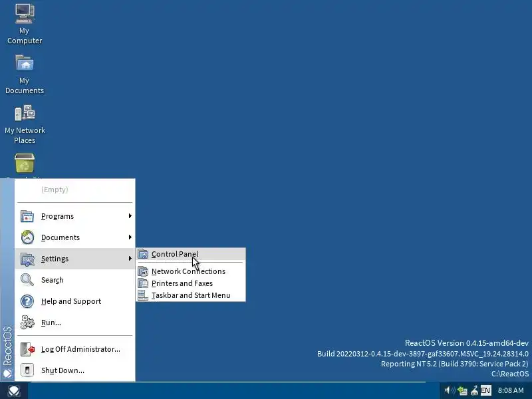This screenshot has height=399, width=532.
Task: Click the Taskbar and Start Menu icon
Action: click(143, 295)
